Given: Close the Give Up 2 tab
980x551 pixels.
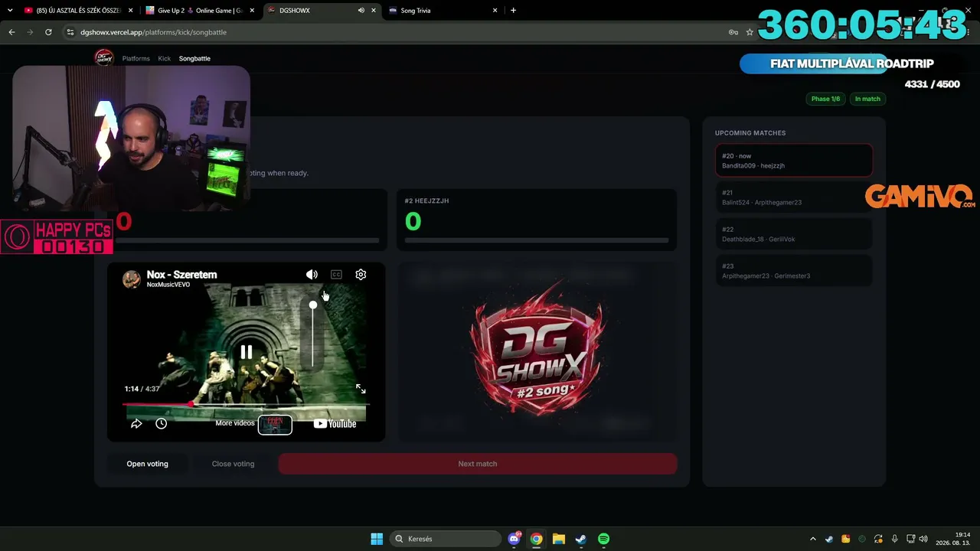Looking at the screenshot, I should tap(251, 11).
